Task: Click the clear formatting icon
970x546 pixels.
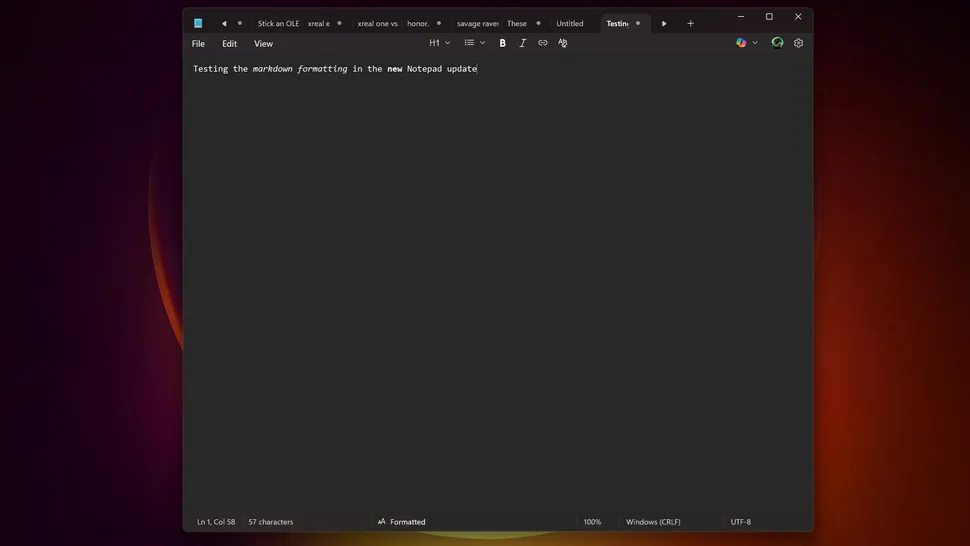Action: pos(563,43)
